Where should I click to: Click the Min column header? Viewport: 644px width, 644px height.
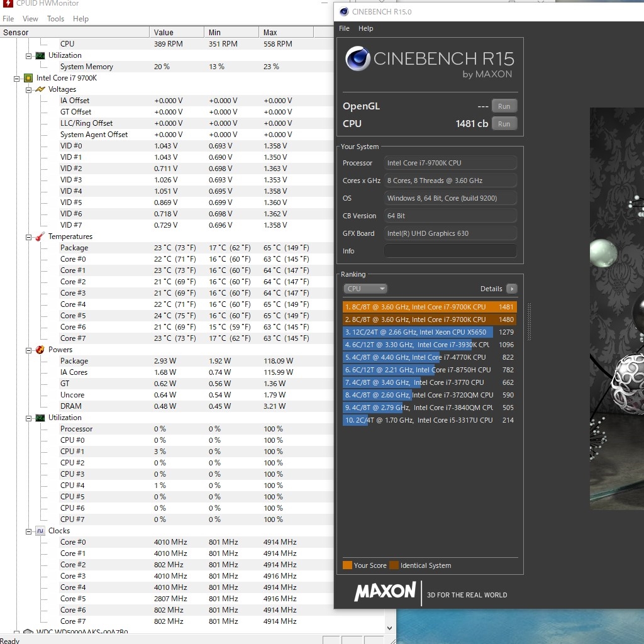point(231,32)
